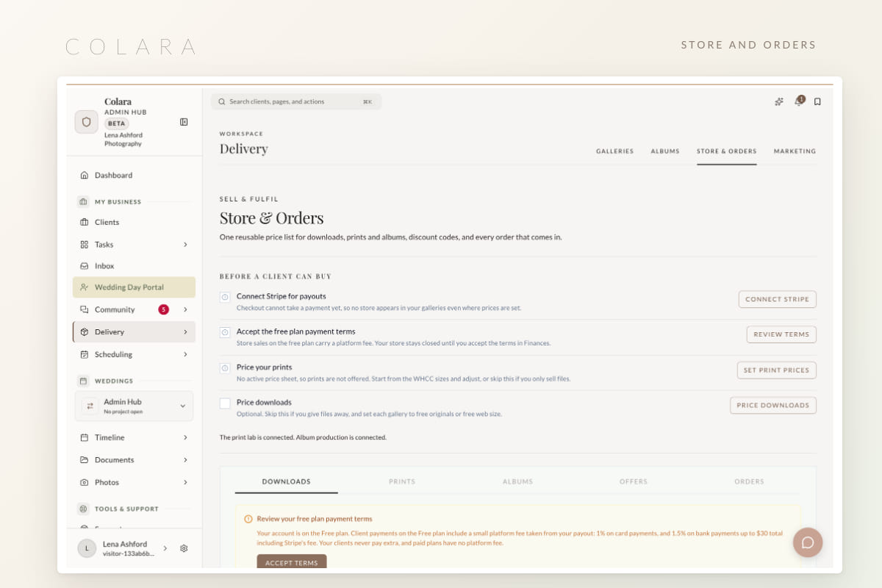Click the Colara shield logo icon
Viewport: 882px width, 588px height.
point(86,122)
